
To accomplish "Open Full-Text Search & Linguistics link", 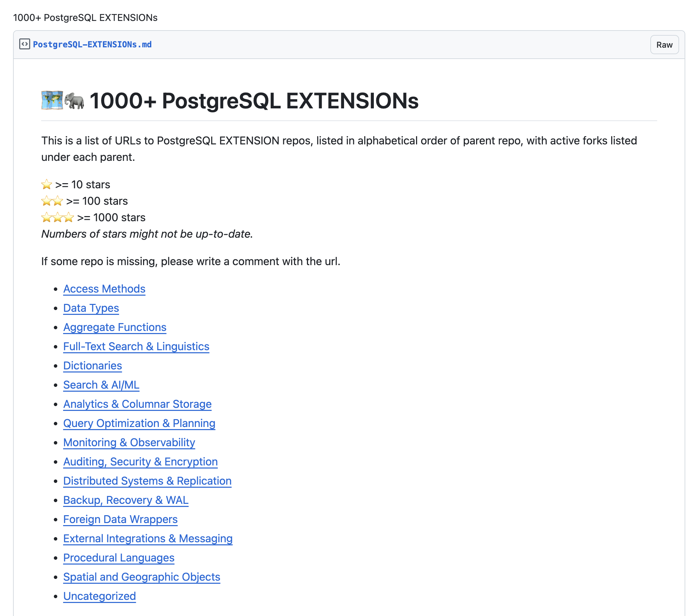I will point(136,346).
